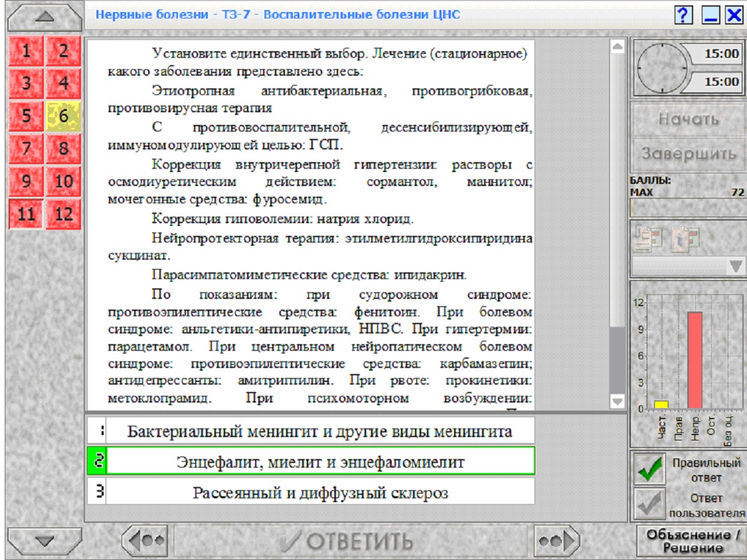
Task: Click the up arrow above question list
Action: point(44,17)
